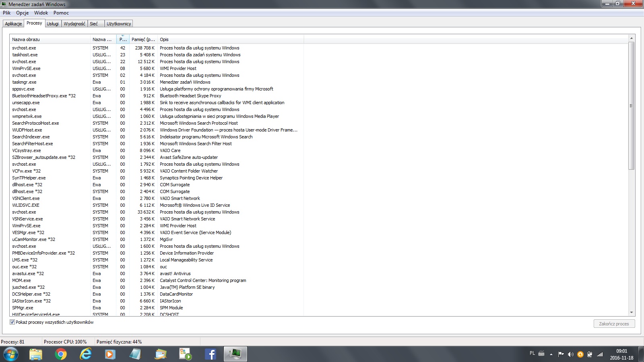644x362 pixels.
Task: Click the orange Avast tray icon
Action: pyautogui.click(x=580, y=354)
